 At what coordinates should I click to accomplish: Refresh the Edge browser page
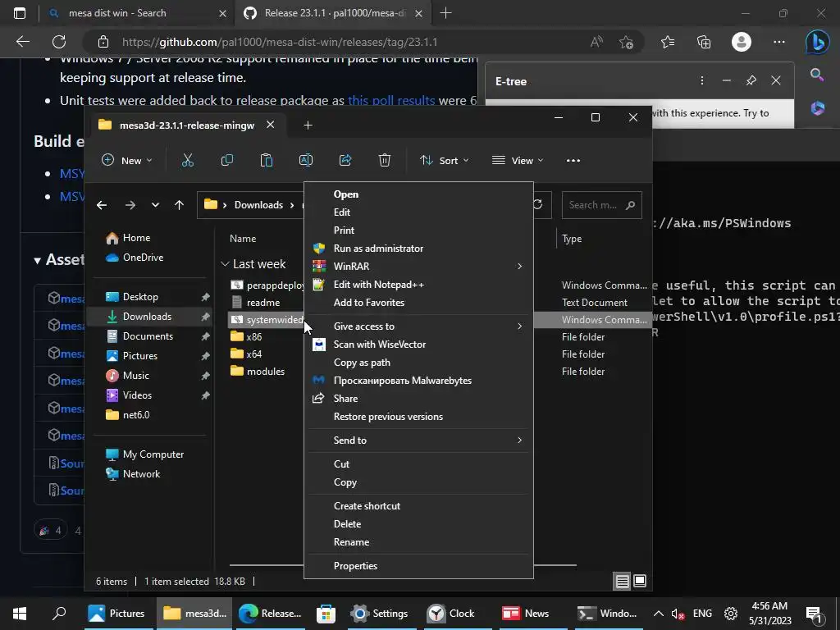[59, 42]
